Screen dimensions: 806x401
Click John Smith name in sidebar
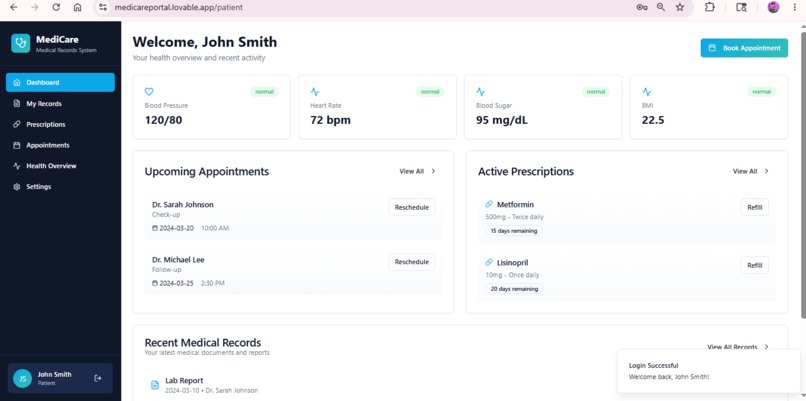tap(54, 374)
